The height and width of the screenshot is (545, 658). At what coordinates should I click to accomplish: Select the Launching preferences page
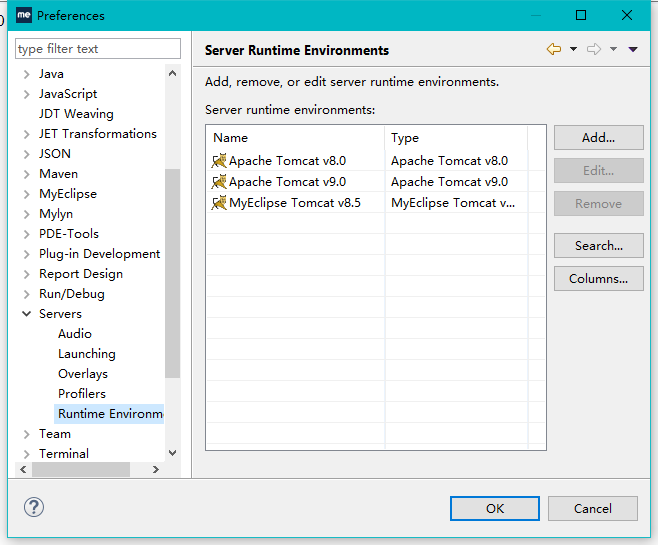pos(86,354)
